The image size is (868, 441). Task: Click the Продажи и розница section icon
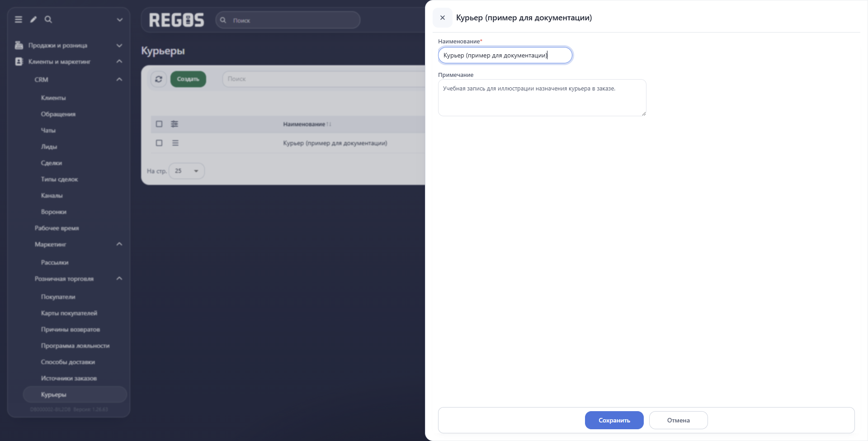click(x=19, y=45)
